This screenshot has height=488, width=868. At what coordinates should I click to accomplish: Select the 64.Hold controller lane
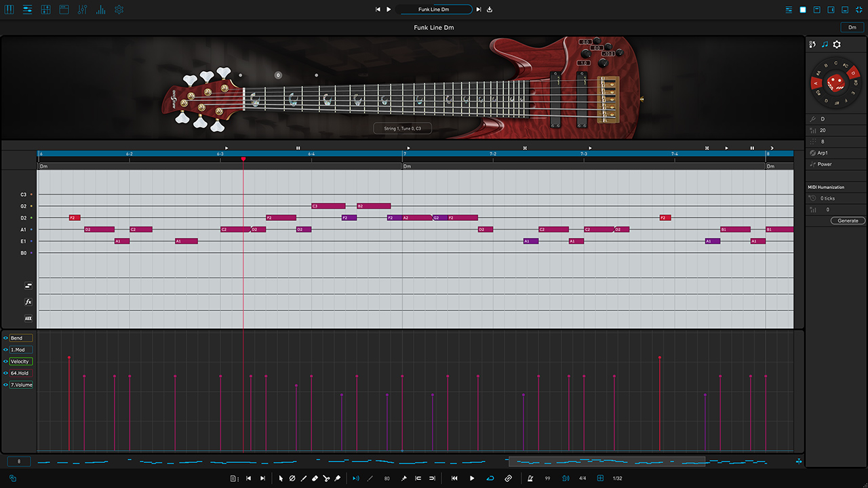[x=20, y=373]
